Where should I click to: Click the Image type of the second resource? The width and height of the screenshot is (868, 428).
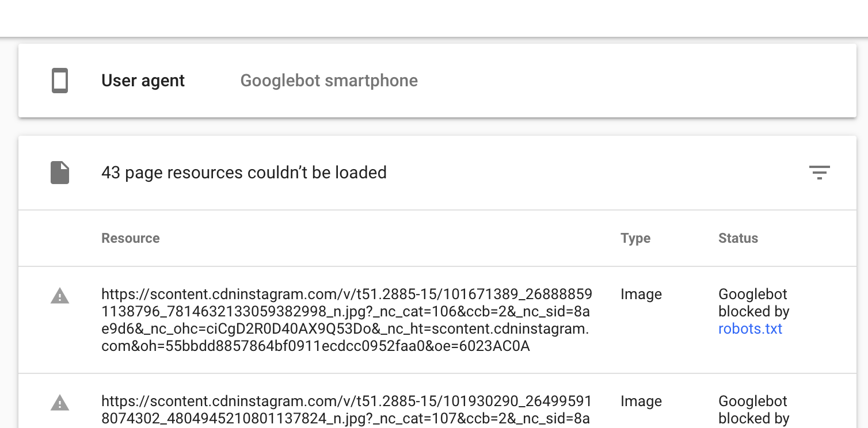coord(641,402)
